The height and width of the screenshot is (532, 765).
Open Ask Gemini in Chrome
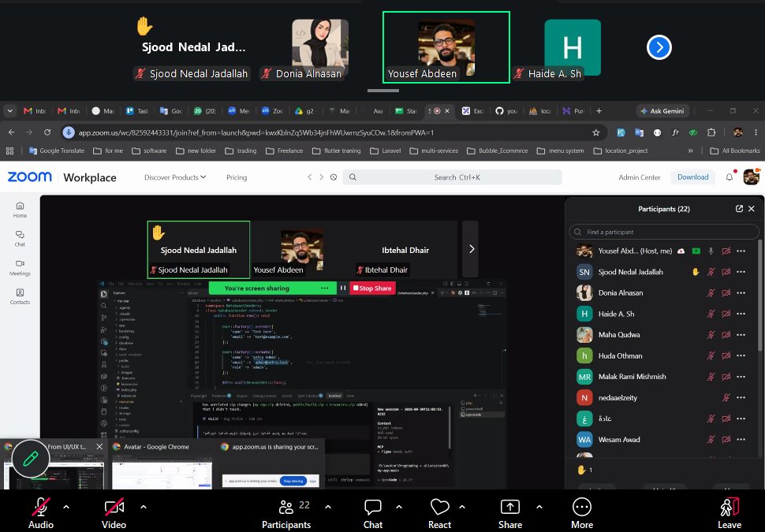[662, 111]
